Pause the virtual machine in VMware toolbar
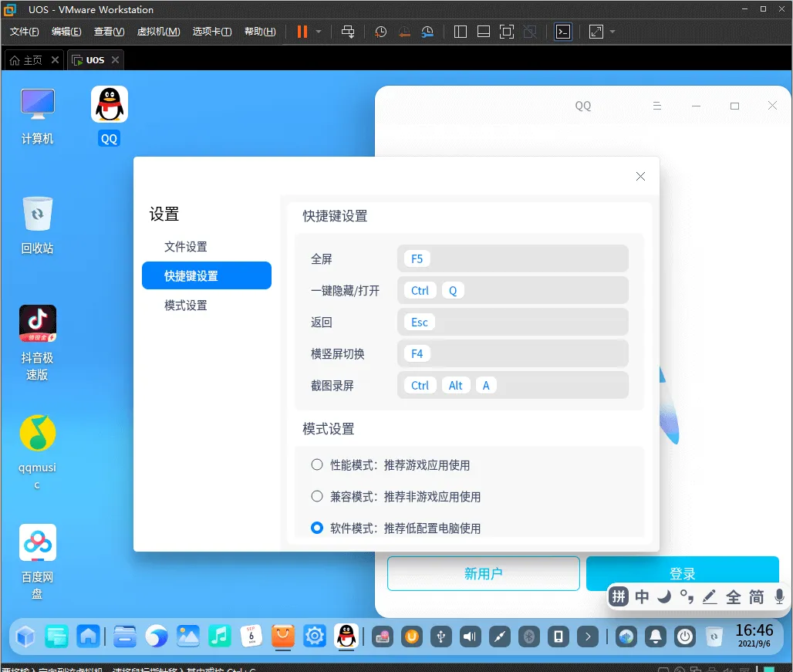Image resolution: width=793 pixels, height=672 pixels. [x=302, y=32]
